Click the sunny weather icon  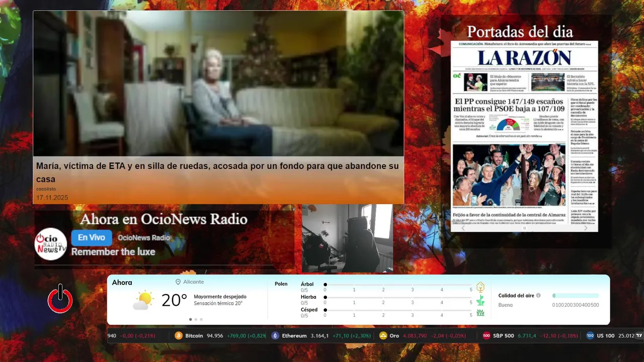[x=143, y=300]
